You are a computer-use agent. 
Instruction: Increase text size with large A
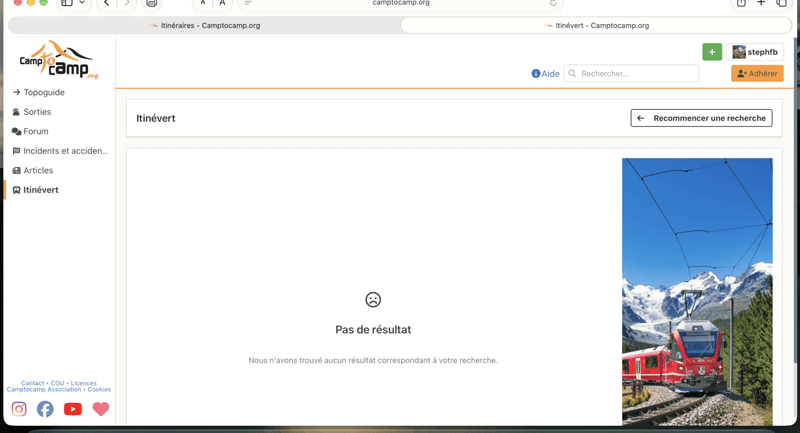pos(222,3)
